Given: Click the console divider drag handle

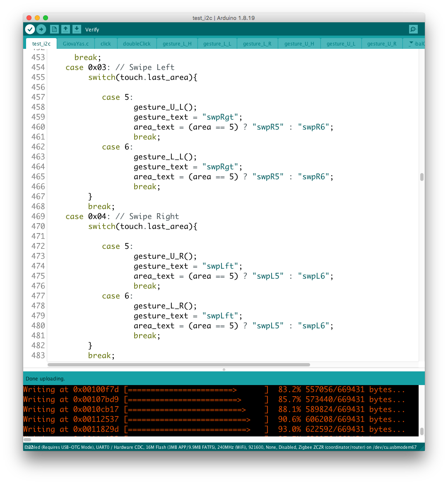Looking at the screenshot, I should 224,369.
